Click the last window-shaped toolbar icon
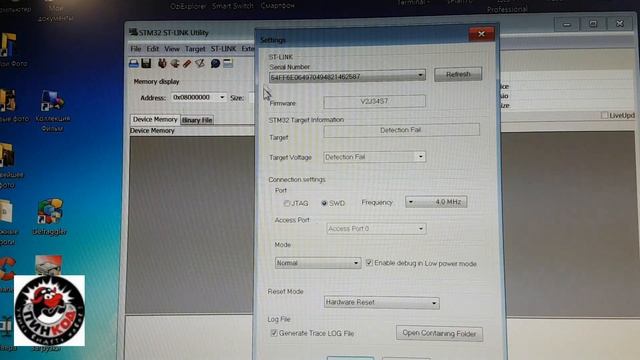 click(x=228, y=63)
